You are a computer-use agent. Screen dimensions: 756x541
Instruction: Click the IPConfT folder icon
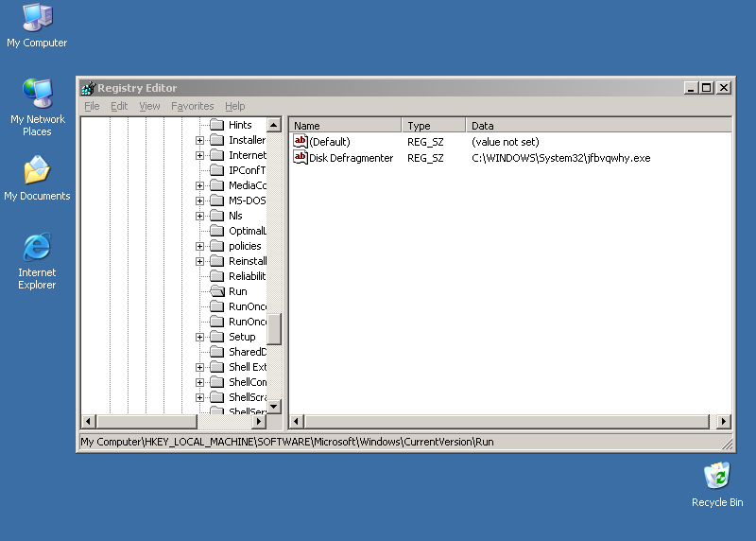click(217, 170)
